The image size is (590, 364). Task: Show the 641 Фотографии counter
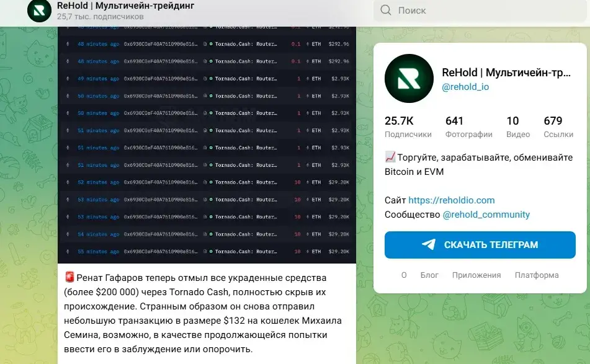click(469, 127)
